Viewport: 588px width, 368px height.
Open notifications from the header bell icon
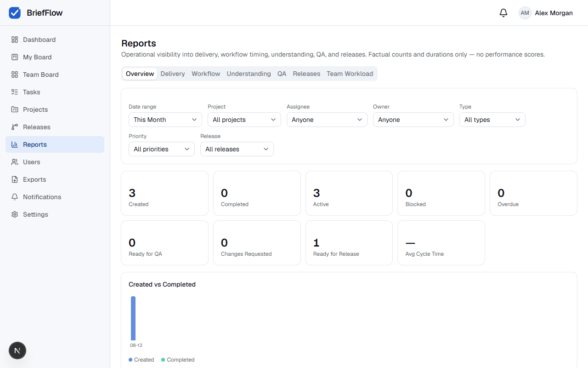click(503, 13)
